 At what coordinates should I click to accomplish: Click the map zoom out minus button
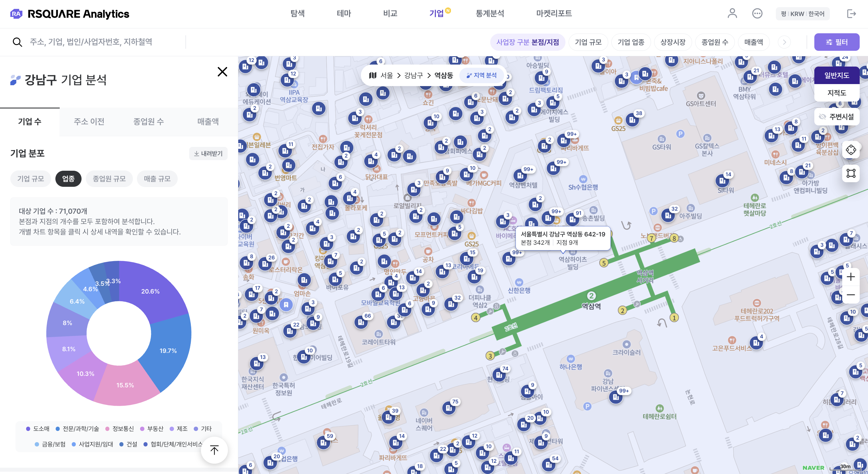tap(850, 295)
